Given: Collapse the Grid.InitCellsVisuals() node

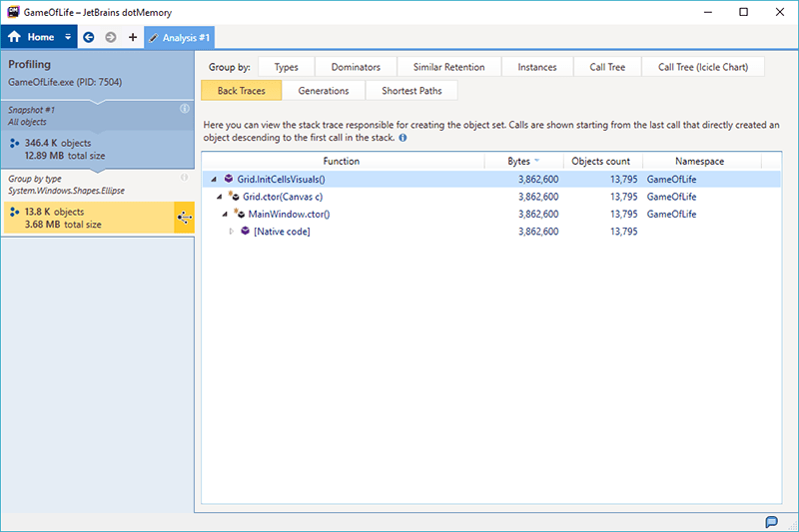Looking at the screenshot, I should pyautogui.click(x=213, y=180).
